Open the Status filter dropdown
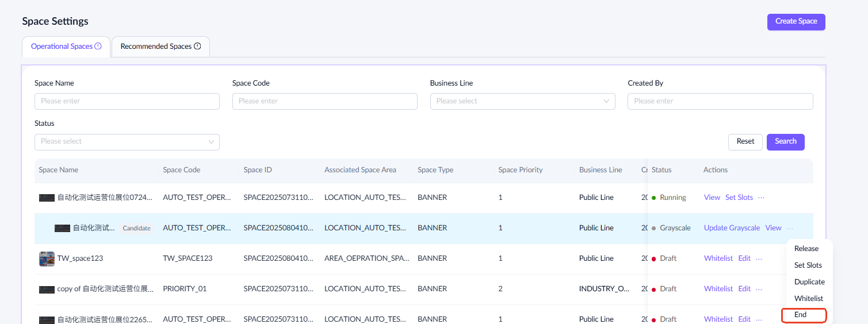This screenshot has width=868, height=324. coord(127,142)
